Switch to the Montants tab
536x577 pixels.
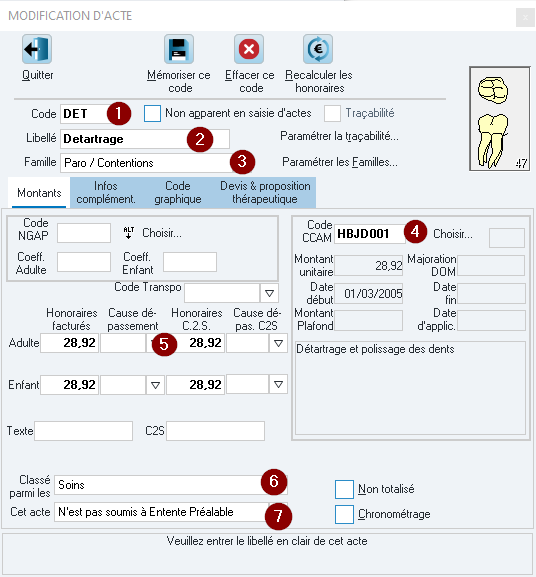coord(39,193)
